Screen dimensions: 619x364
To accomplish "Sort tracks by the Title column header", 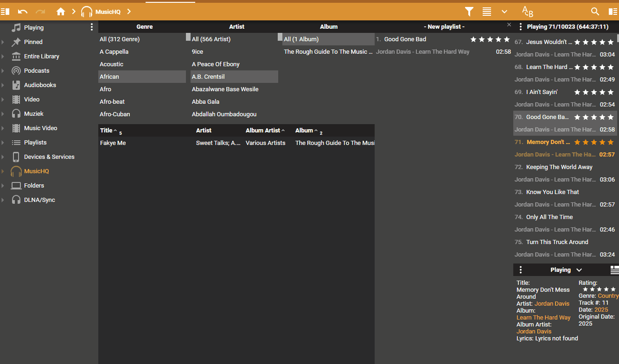I will tap(106, 131).
